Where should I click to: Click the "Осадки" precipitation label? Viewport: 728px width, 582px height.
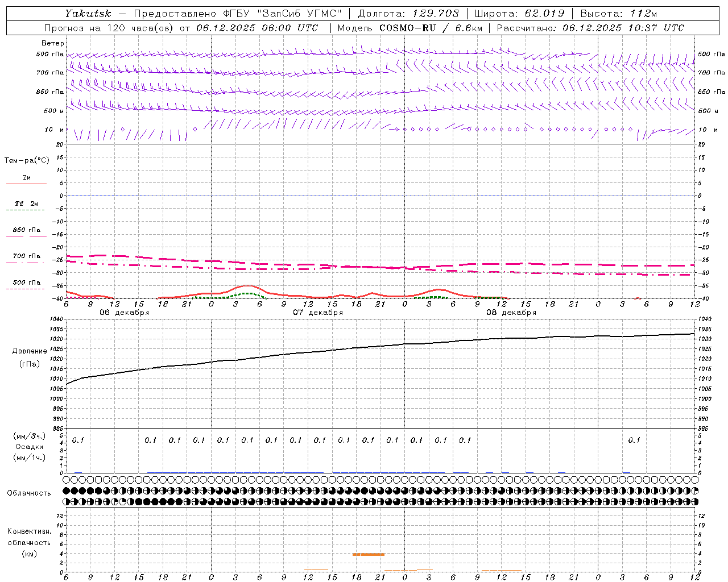[29, 447]
